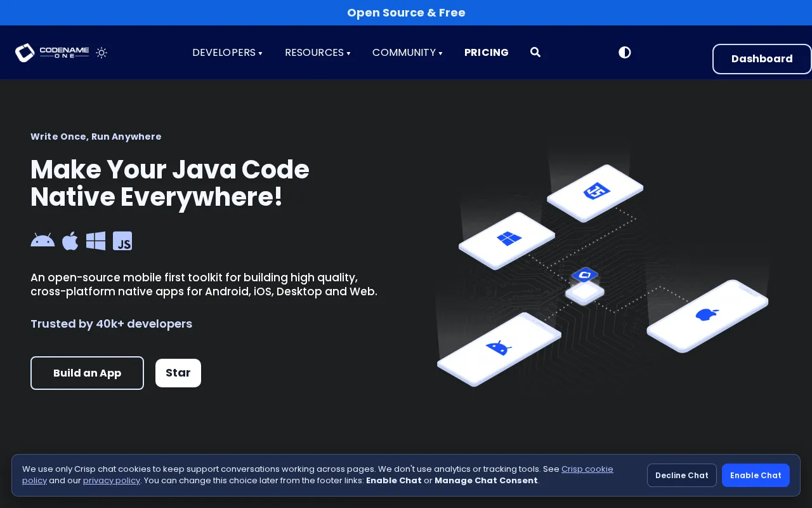Open the PRICING menu item

coord(487,53)
